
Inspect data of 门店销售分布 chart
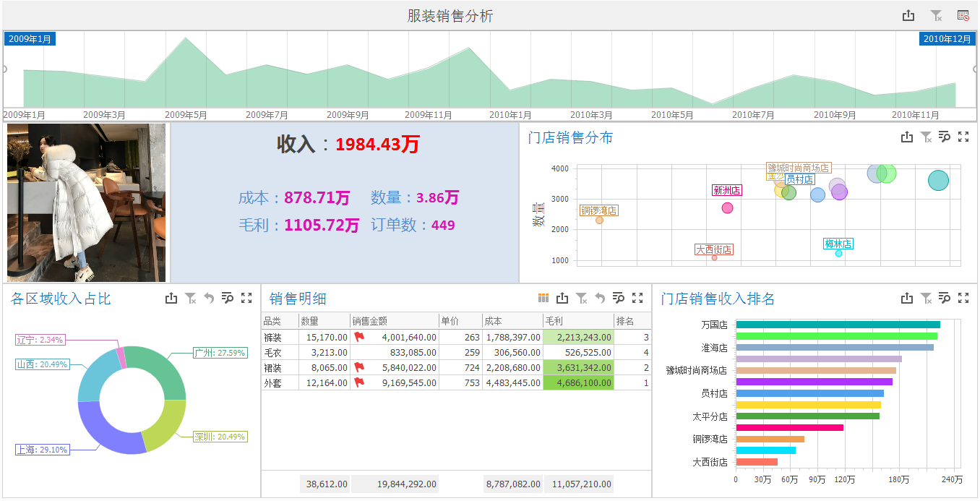[945, 137]
